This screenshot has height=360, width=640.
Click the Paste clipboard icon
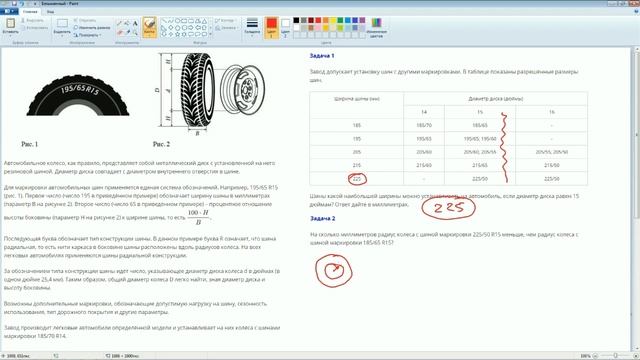pos(10,23)
